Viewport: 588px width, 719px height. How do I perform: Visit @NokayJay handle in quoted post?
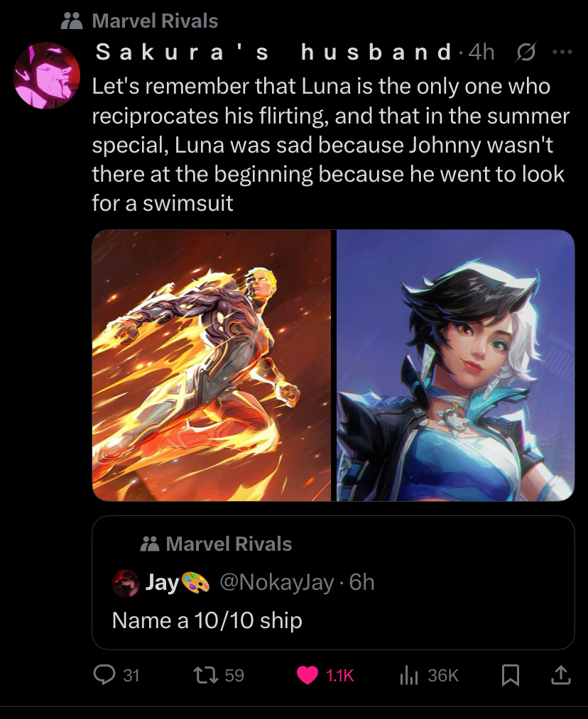(x=276, y=582)
